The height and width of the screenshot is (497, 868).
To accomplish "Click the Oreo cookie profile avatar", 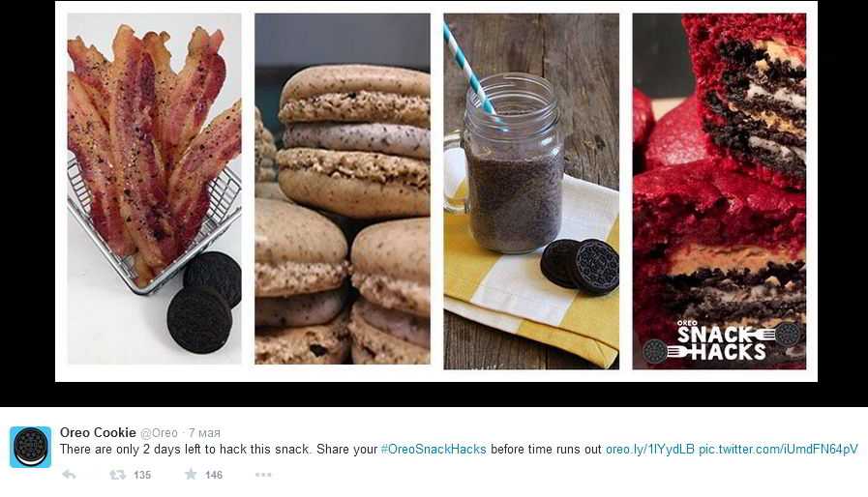I will point(30,447).
